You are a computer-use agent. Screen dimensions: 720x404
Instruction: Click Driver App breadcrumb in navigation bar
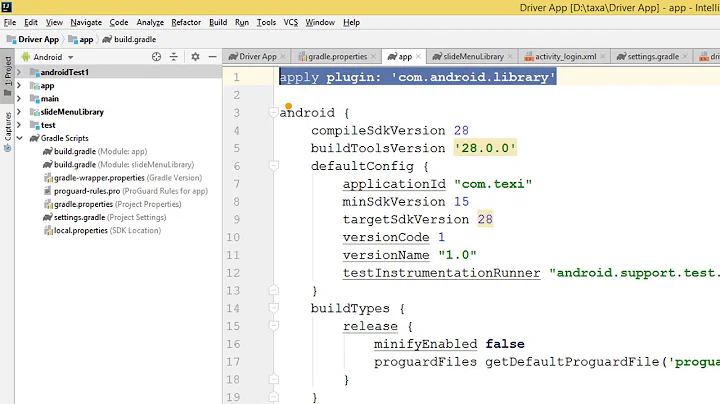(33, 39)
